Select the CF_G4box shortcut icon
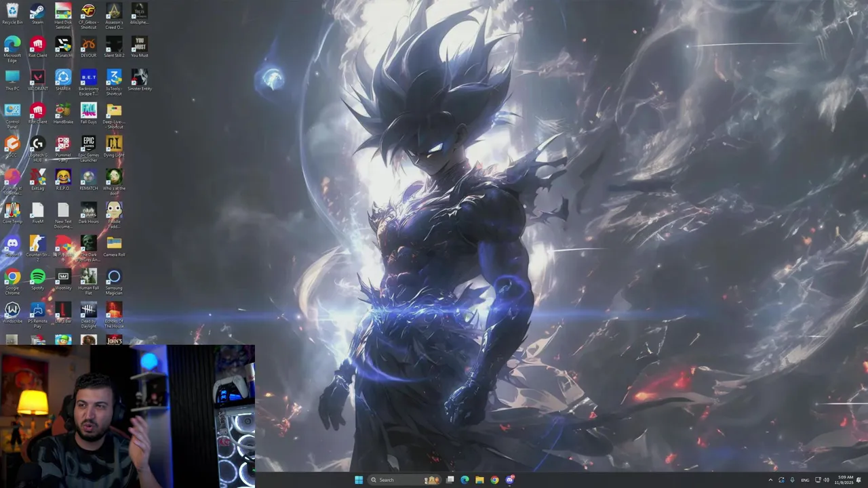Viewport: 868px width, 488px height. [88, 16]
